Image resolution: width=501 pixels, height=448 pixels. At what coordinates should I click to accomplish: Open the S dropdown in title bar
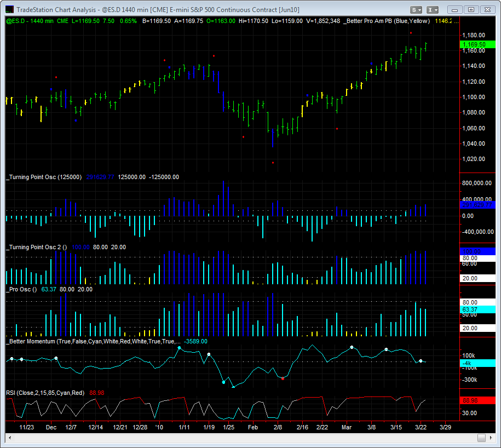416,10
